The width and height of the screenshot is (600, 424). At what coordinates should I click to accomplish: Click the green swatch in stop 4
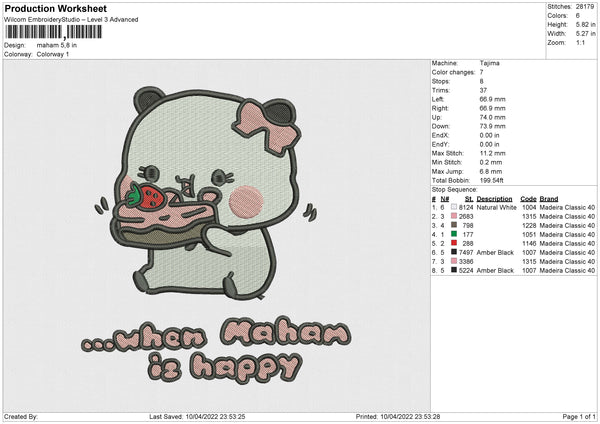455,234
